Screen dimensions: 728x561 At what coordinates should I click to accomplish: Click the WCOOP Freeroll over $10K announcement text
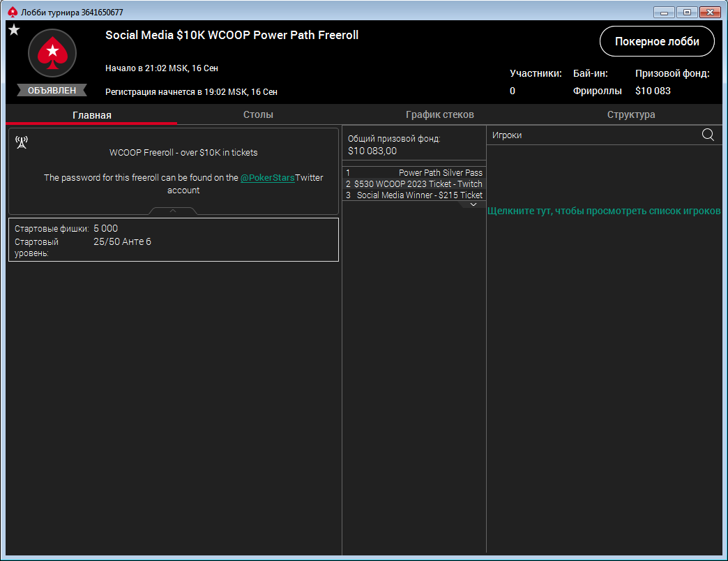coord(183,153)
